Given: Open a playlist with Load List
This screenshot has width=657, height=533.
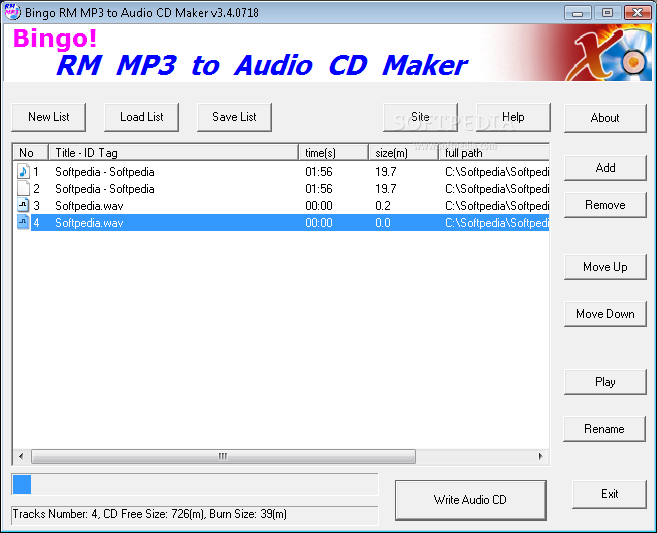Looking at the screenshot, I should coord(141,117).
